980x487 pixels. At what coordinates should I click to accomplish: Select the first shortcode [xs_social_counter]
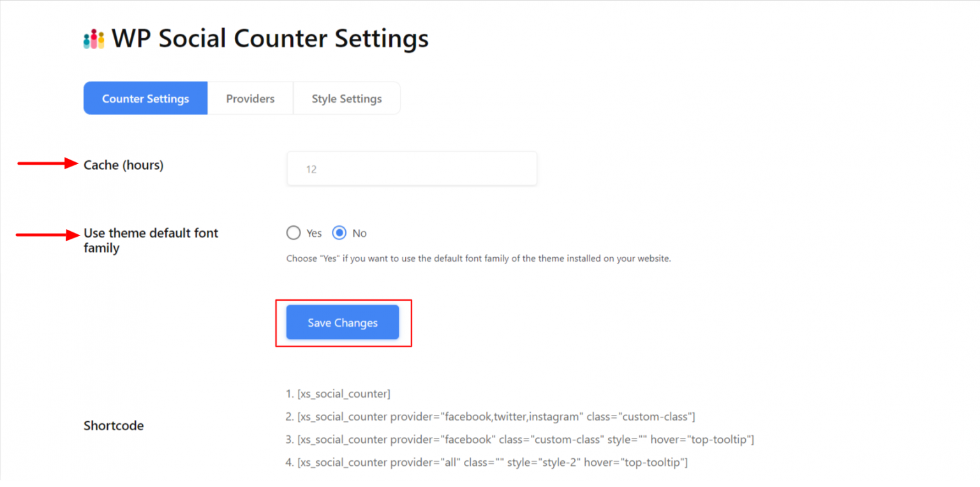click(343, 394)
